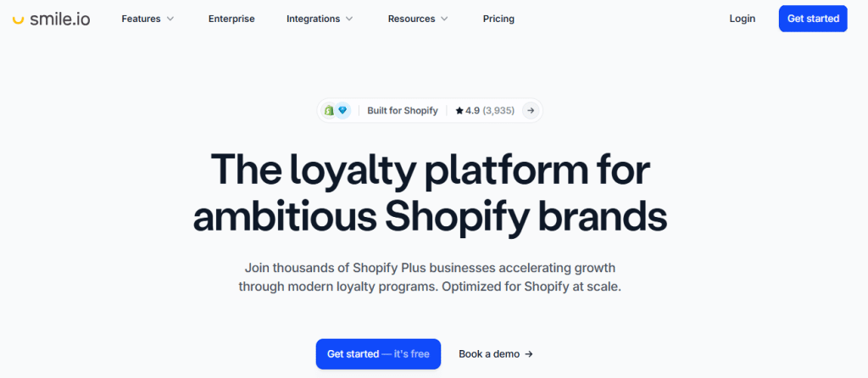This screenshot has height=378, width=868.
Task: Click the green Shopify bag icon
Action: point(329,110)
